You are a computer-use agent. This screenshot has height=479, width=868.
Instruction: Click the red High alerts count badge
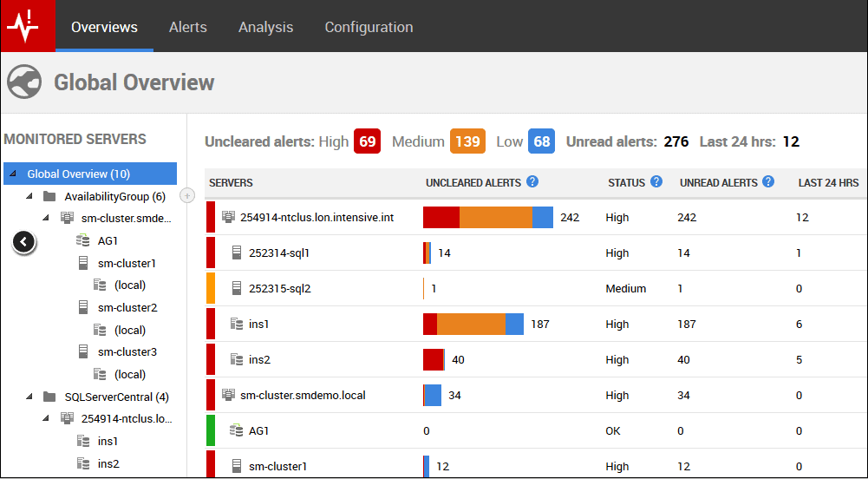click(368, 141)
